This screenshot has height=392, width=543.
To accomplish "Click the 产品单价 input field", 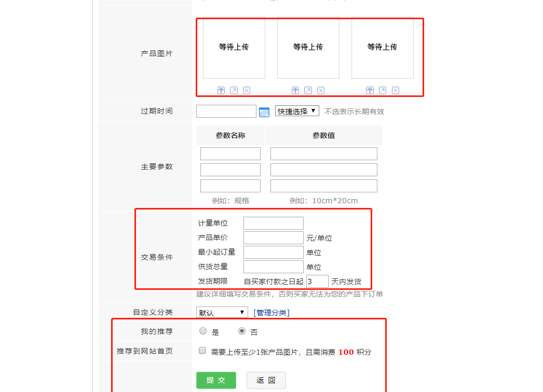I will [x=273, y=238].
